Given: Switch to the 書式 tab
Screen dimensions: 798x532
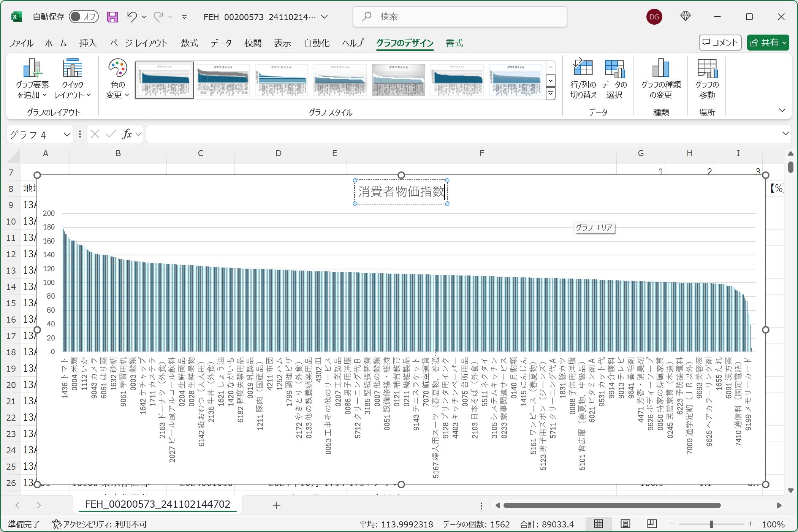Looking at the screenshot, I should click(x=454, y=43).
